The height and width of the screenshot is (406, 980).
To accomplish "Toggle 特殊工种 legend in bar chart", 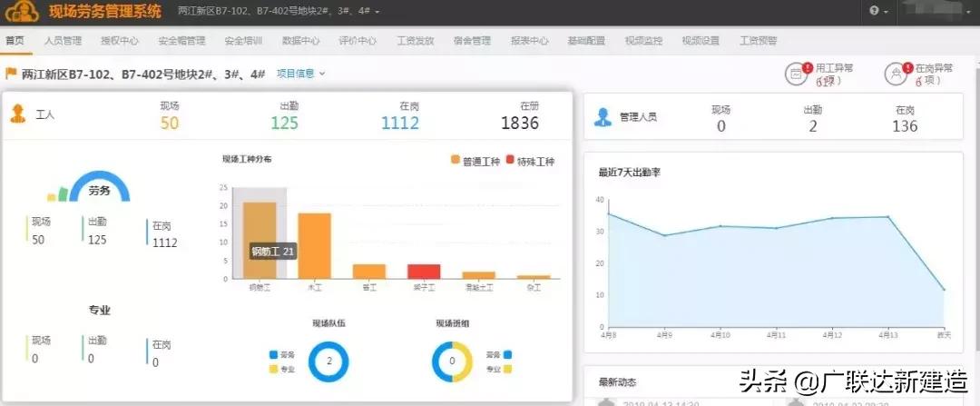I will point(530,161).
